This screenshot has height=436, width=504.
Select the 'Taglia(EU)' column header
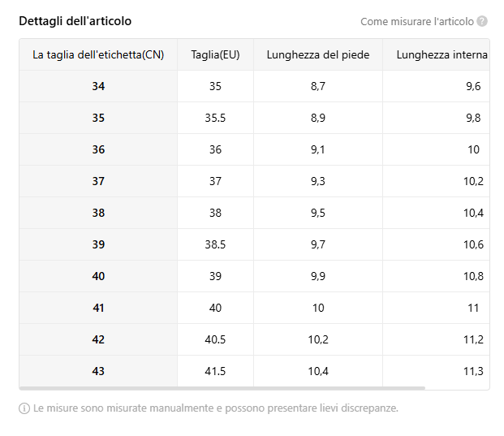[x=215, y=54]
